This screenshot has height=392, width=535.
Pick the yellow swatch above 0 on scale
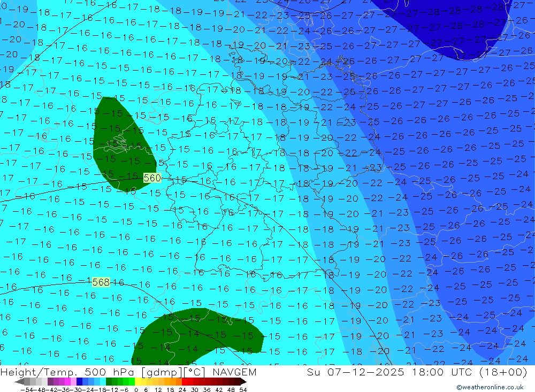click(x=138, y=381)
